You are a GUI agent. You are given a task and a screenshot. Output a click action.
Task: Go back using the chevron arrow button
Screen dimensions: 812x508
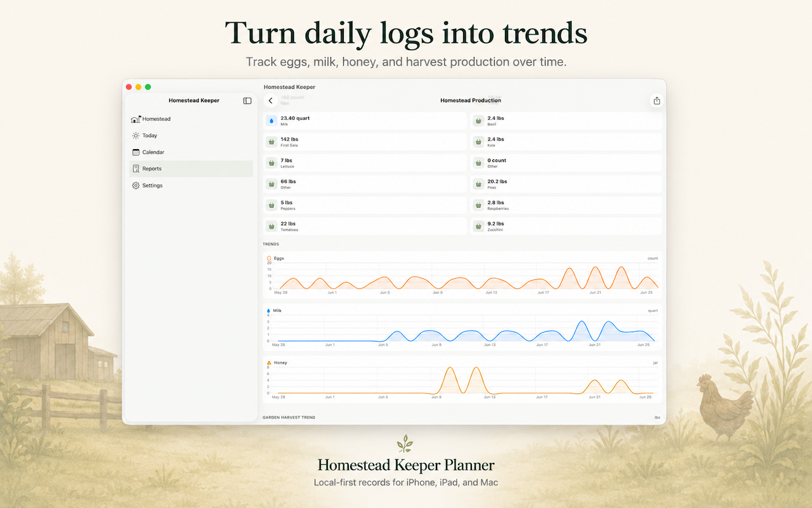(x=271, y=100)
